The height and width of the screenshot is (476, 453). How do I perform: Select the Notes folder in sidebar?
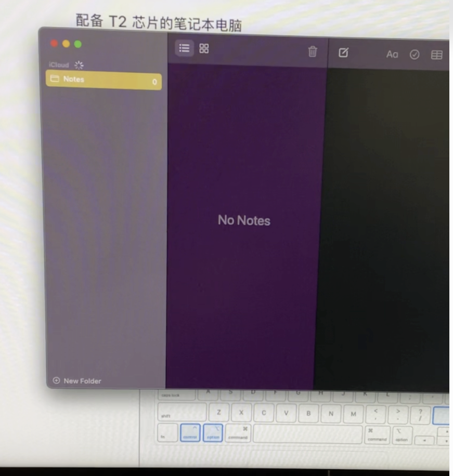click(103, 80)
